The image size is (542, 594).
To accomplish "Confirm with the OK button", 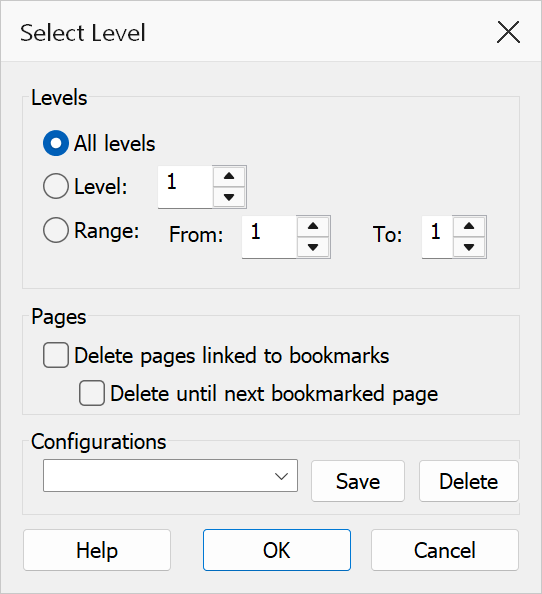I will click(277, 550).
